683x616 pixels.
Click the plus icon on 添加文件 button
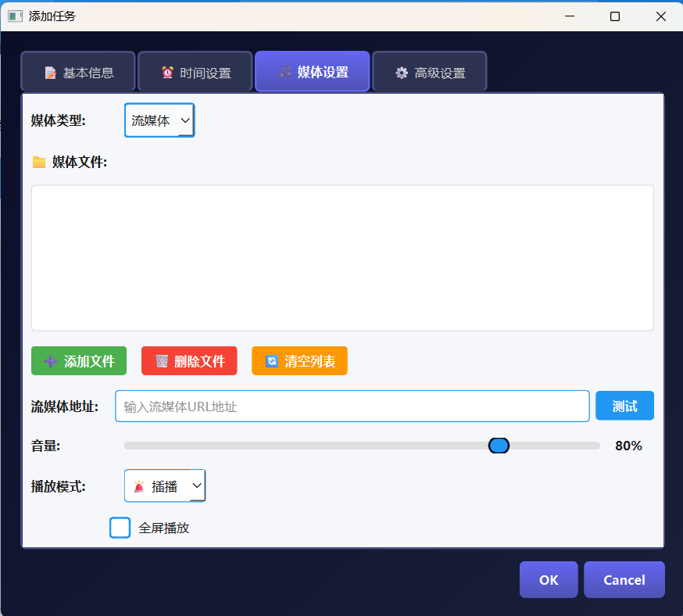tap(50, 360)
